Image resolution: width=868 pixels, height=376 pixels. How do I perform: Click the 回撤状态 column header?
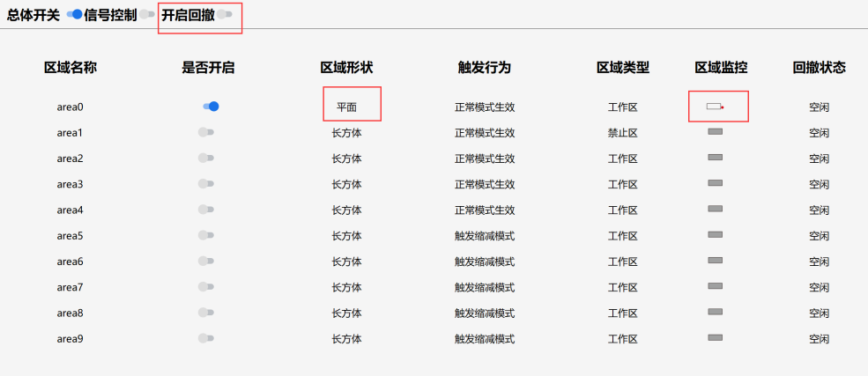pos(820,68)
